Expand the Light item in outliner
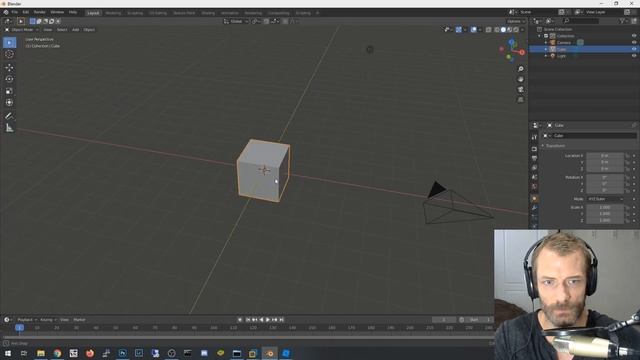The height and width of the screenshot is (360, 640). click(x=546, y=56)
